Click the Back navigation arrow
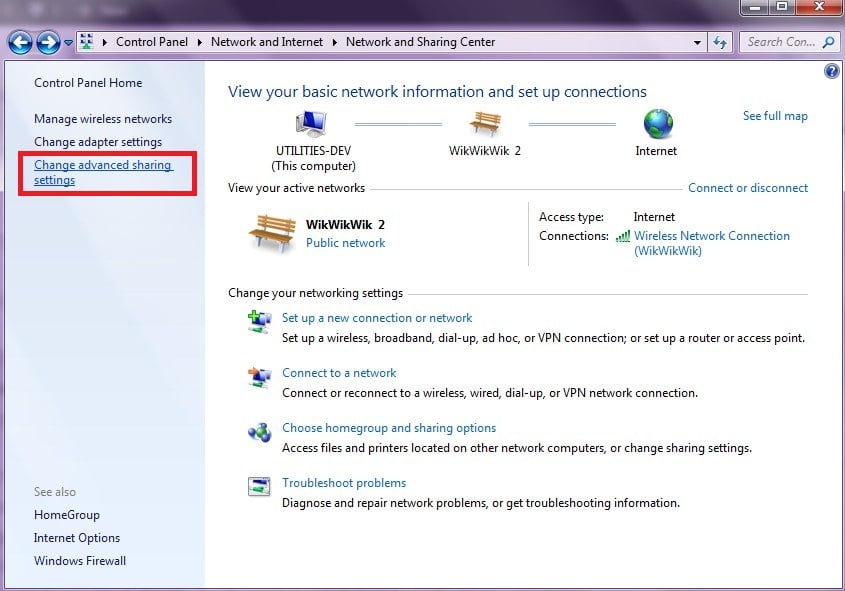The image size is (845, 591). pos(20,42)
